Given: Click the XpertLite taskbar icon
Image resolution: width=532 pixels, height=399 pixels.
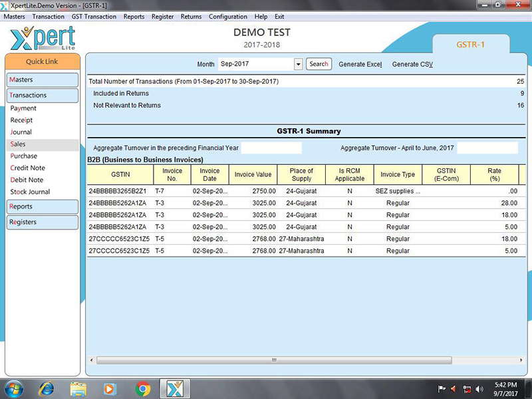Looking at the screenshot, I should pyautogui.click(x=175, y=389).
